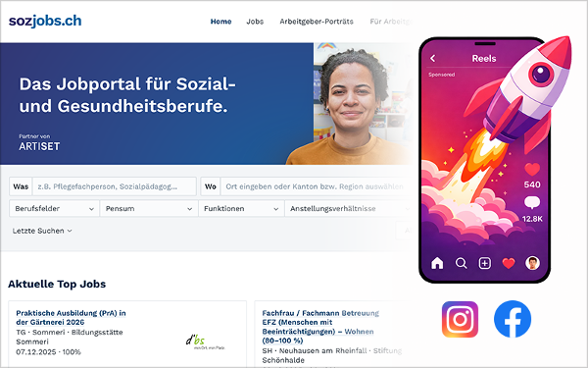The height and width of the screenshot is (368, 588).
Task: Open Praktische Ausbildung (PrA) job link
Action: coord(71,317)
